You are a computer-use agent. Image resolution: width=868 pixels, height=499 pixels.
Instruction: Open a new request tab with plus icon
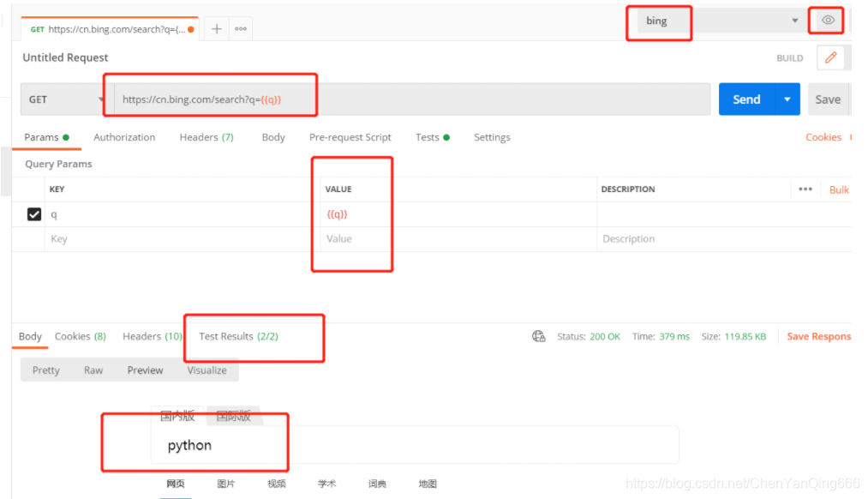click(x=217, y=29)
